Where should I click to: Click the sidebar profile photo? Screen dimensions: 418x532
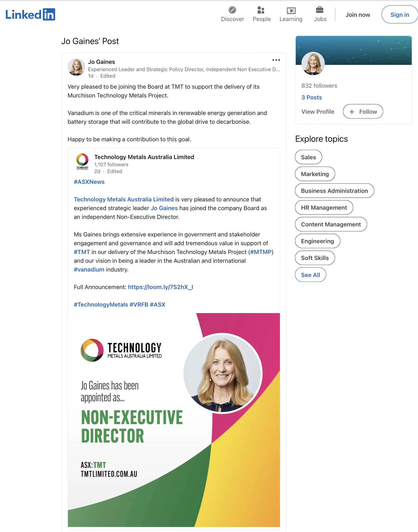pyautogui.click(x=313, y=64)
